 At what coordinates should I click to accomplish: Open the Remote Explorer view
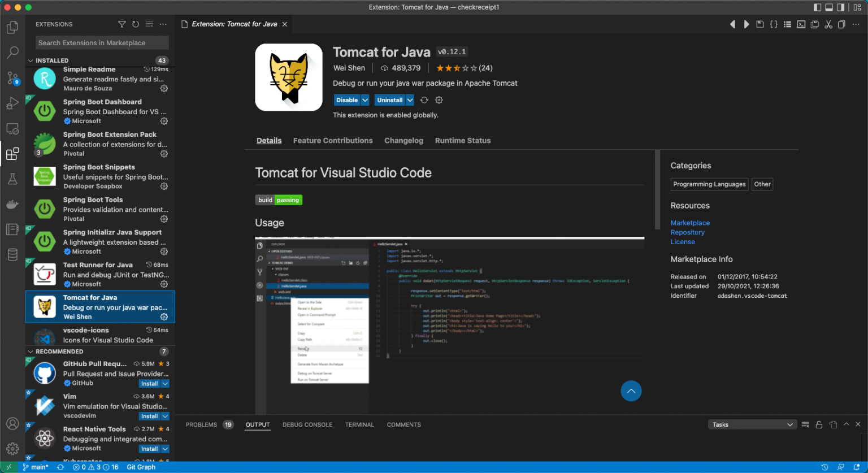tap(12, 128)
